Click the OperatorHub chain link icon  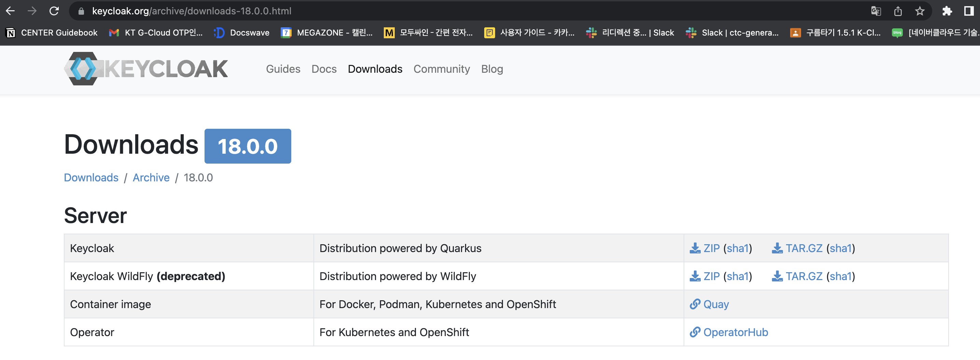pos(695,332)
